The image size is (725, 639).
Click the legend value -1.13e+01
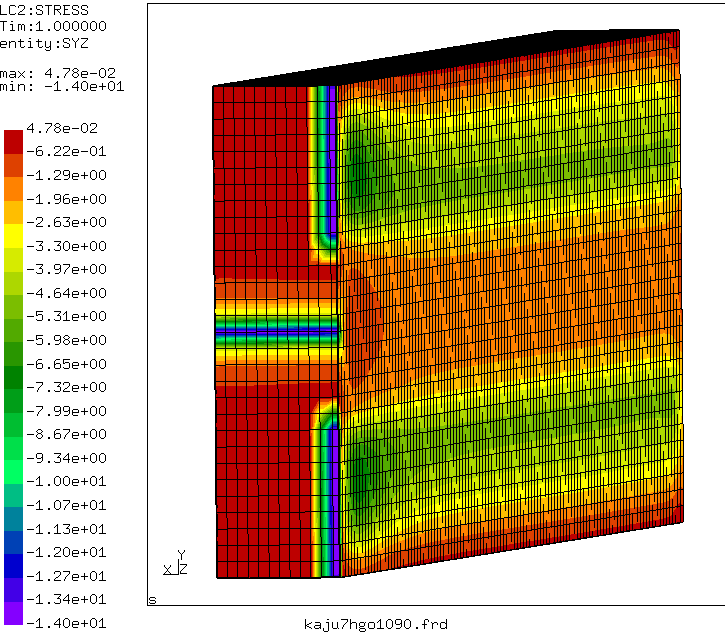coord(66,529)
